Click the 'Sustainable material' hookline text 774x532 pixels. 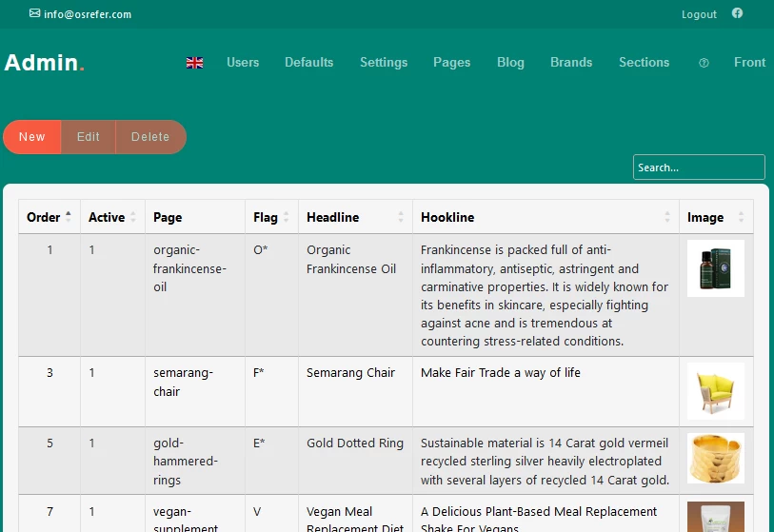[x=545, y=462]
